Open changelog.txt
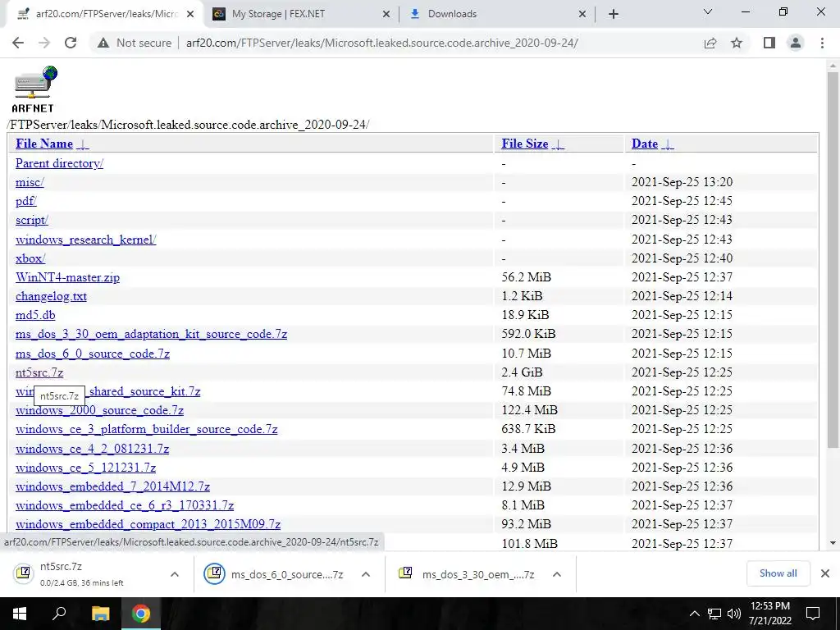The width and height of the screenshot is (840, 630). [x=51, y=296]
